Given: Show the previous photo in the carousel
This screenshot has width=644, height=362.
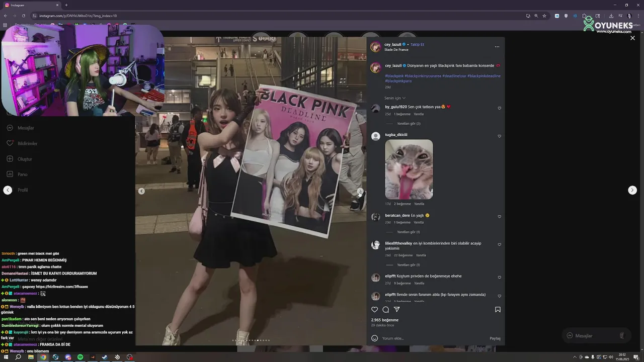Looking at the screenshot, I should 141,191.
